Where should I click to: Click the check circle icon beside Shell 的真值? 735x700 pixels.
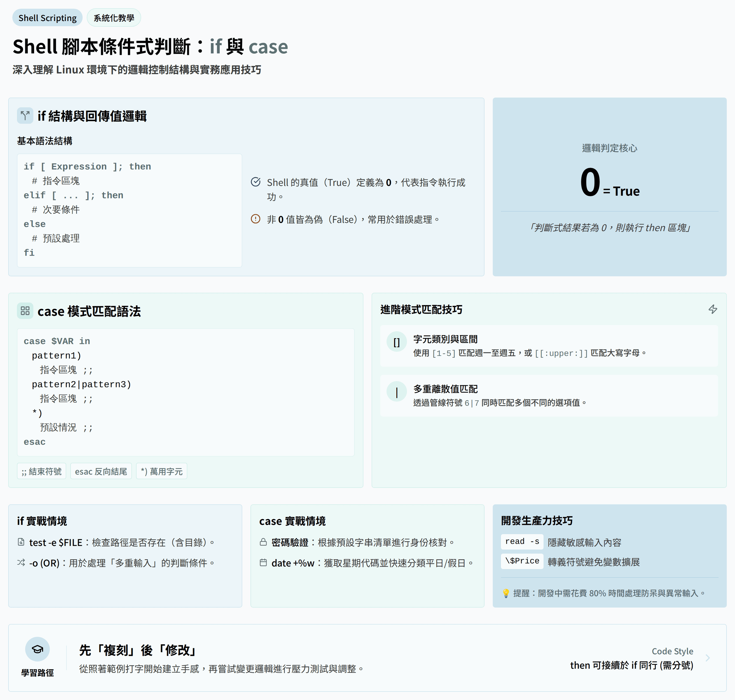pos(255,182)
